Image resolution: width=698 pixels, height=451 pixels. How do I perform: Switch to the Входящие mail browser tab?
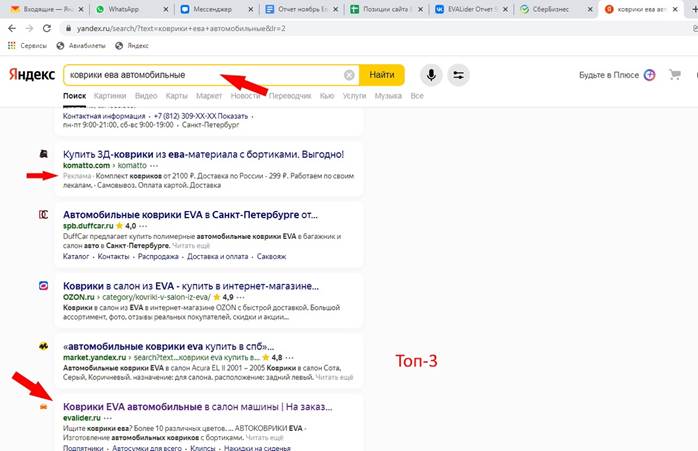(46, 9)
